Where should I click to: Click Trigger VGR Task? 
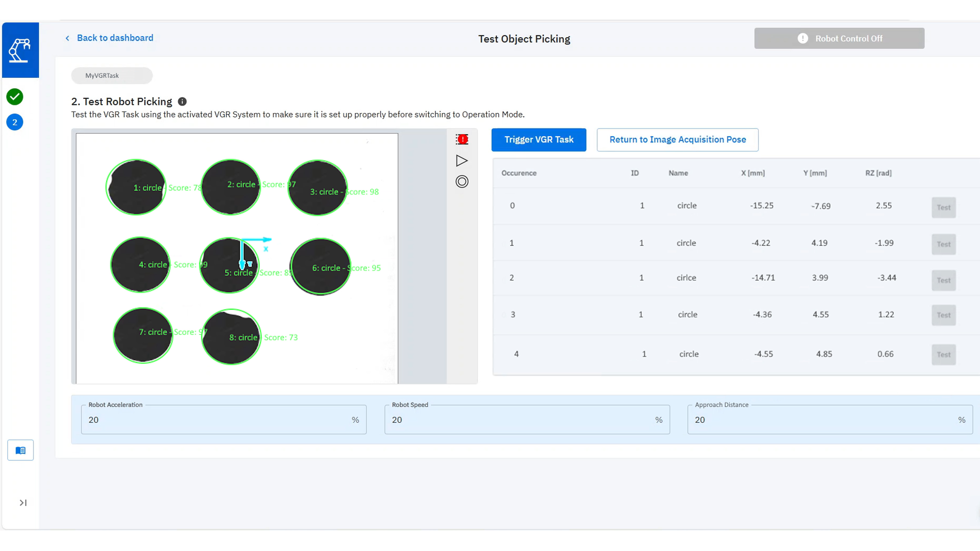[539, 140]
